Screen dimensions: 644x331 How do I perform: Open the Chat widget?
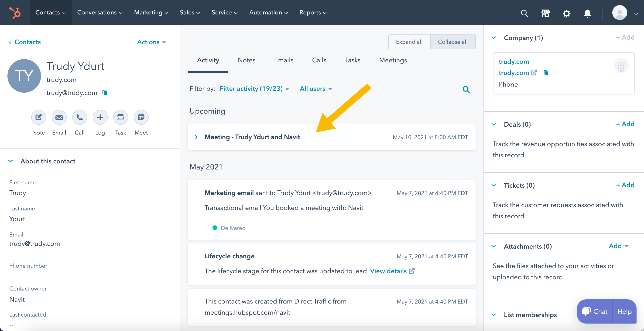click(595, 311)
